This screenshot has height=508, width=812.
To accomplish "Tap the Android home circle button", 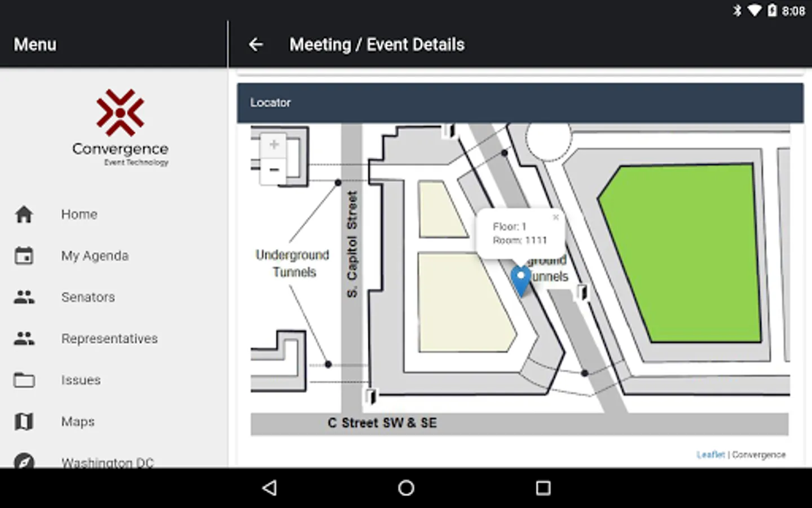I will (406, 488).
